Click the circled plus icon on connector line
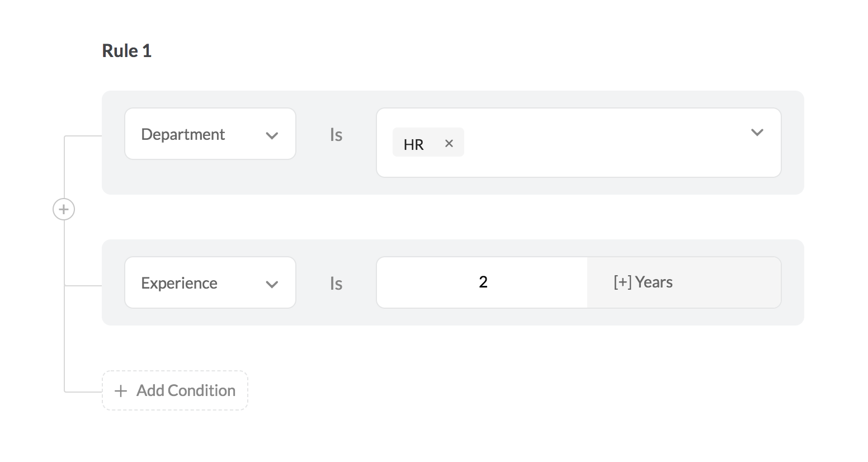Screen dimensions: 868x462 tap(64, 209)
